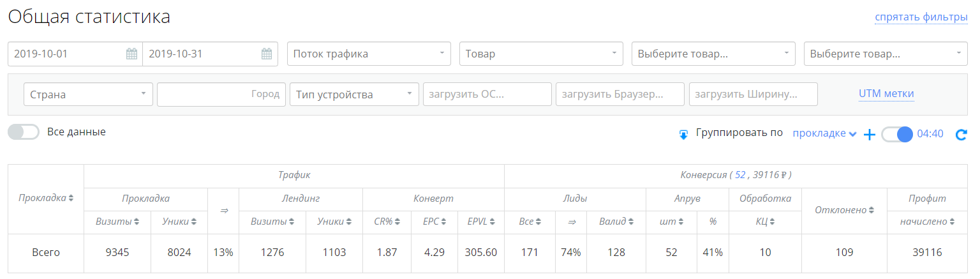The height and width of the screenshot is (279, 980).
Task: Open the UTM метки link
Action: (886, 94)
